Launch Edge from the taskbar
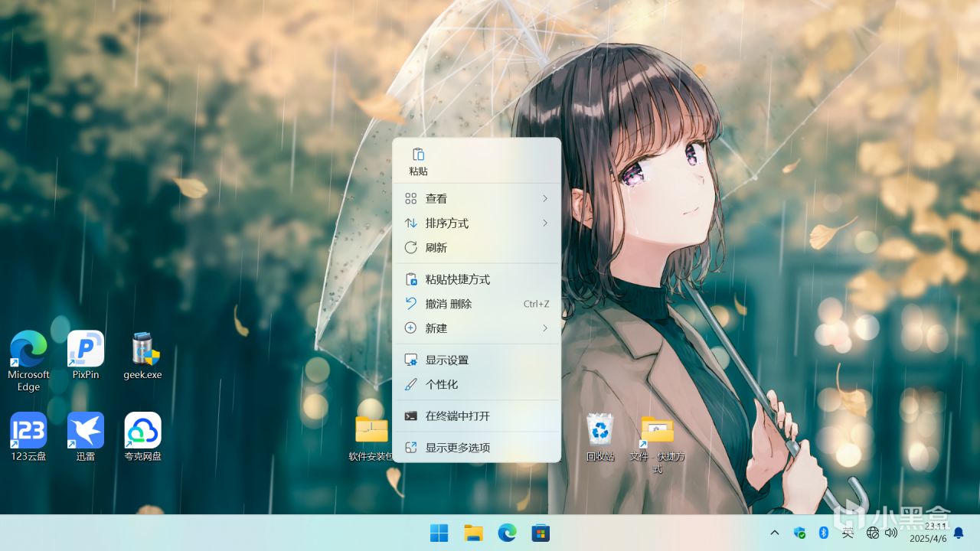 (x=507, y=533)
